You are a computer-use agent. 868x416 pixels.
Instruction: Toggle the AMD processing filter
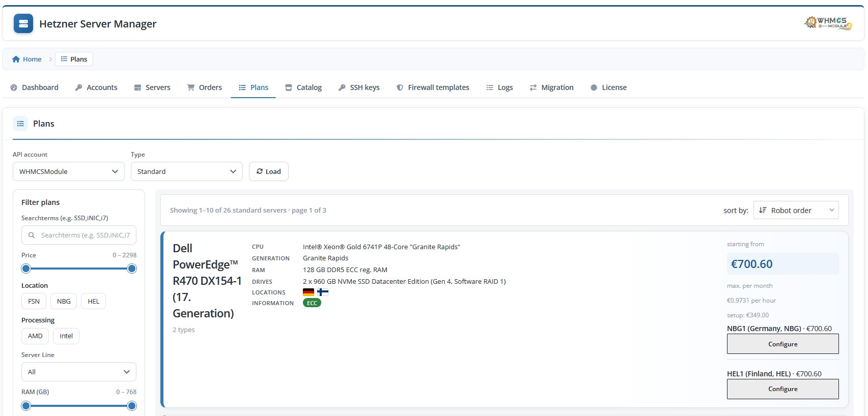[x=35, y=336]
